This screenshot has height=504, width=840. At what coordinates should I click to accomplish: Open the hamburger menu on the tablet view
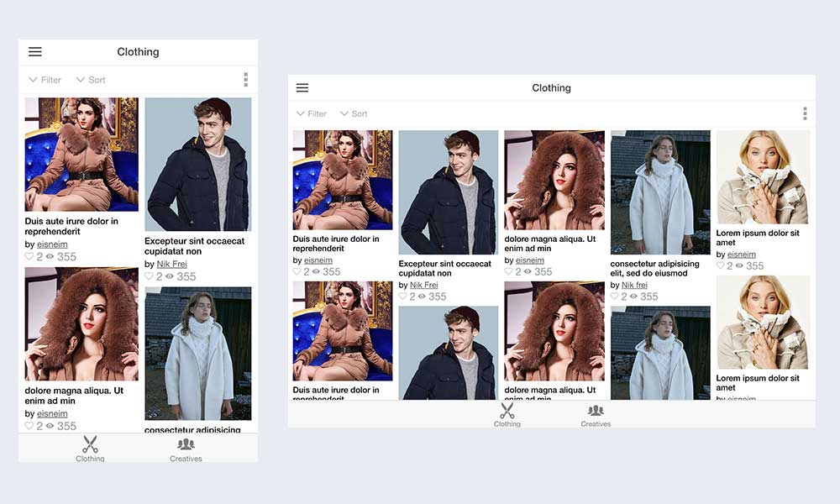pyautogui.click(x=302, y=87)
